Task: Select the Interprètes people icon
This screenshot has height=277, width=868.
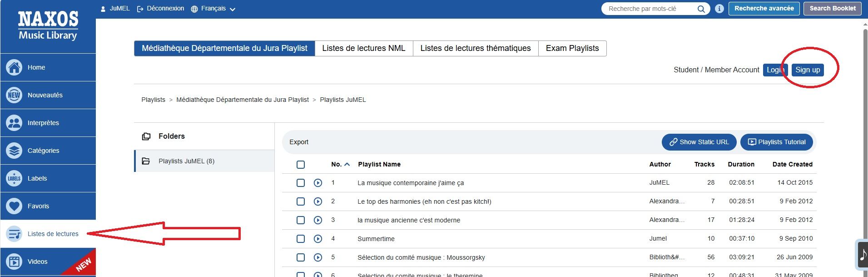Action: coord(14,123)
